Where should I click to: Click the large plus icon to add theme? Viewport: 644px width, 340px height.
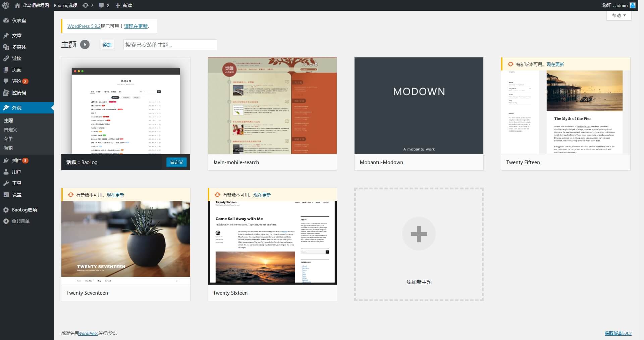(419, 234)
